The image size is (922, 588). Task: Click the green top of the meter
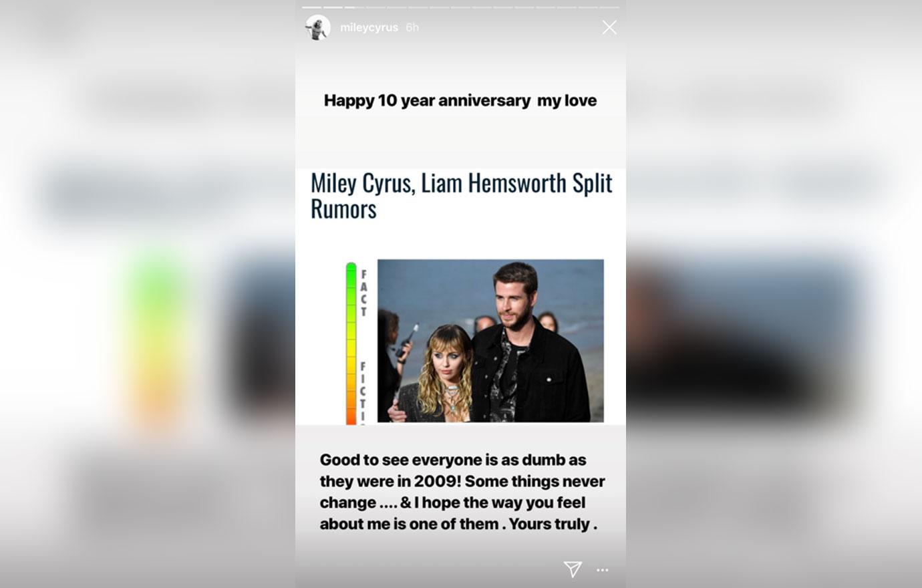click(351, 281)
